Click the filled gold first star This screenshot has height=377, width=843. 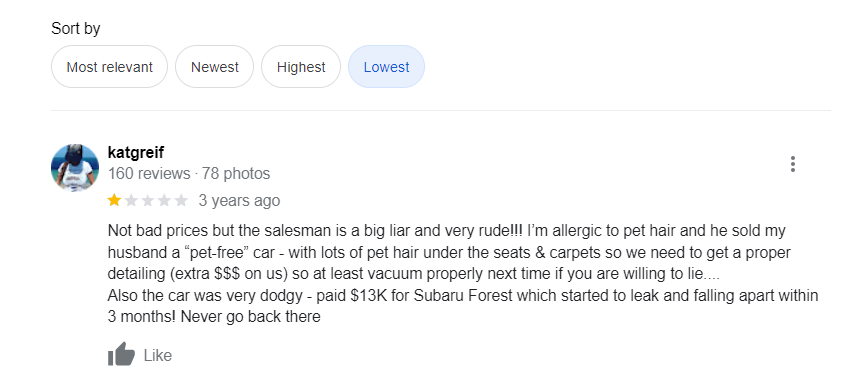click(114, 201)
